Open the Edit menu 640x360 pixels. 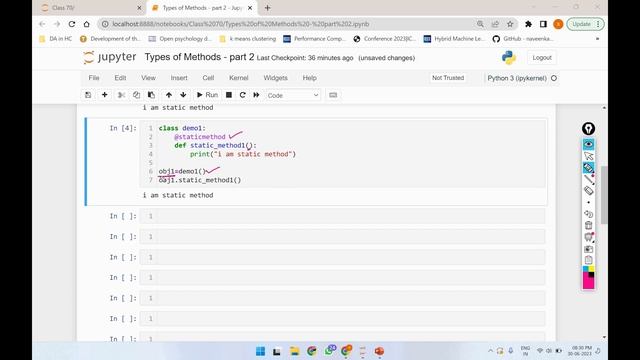(120, 78)
